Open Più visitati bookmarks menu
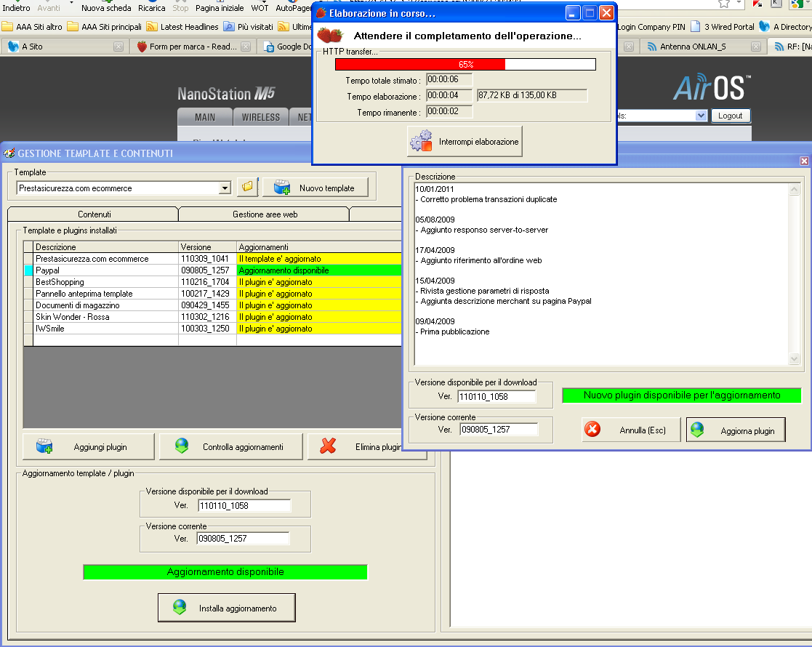Viewport: 812px width, 647px height. (249, 26)
